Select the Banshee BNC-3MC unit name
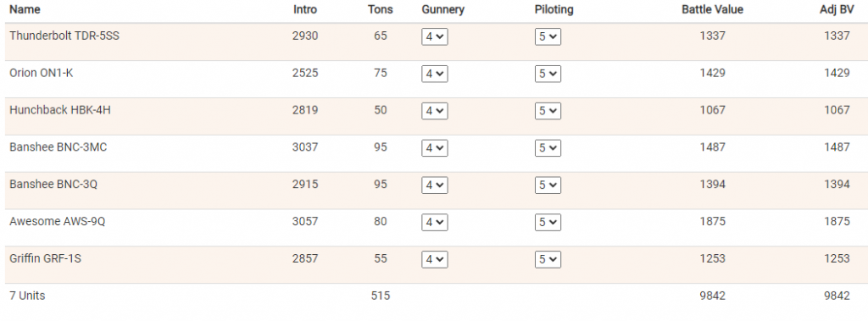This screenshot has width=868, height=321. coord(58,147)
